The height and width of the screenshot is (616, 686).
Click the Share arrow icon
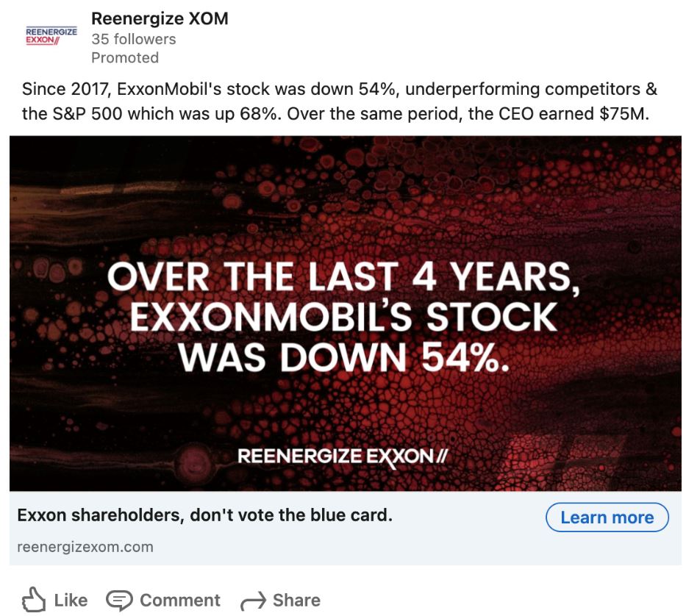[253, 599]
